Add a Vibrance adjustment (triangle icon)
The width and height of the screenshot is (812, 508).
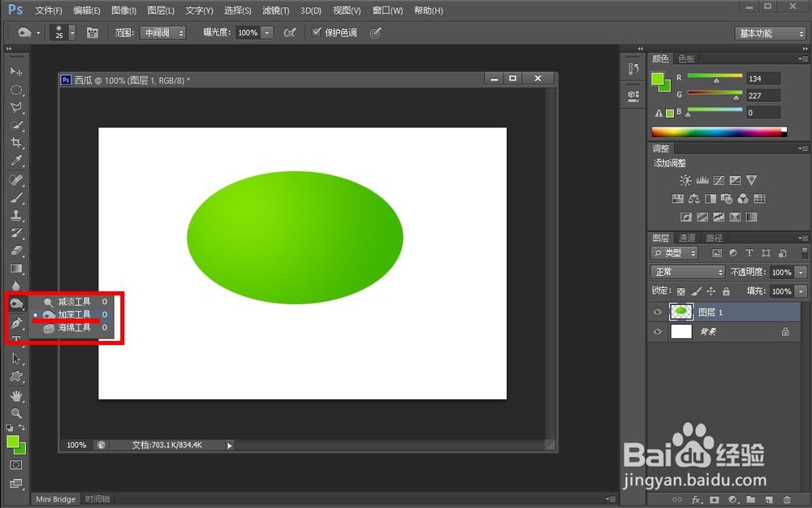tap(751, 180)
